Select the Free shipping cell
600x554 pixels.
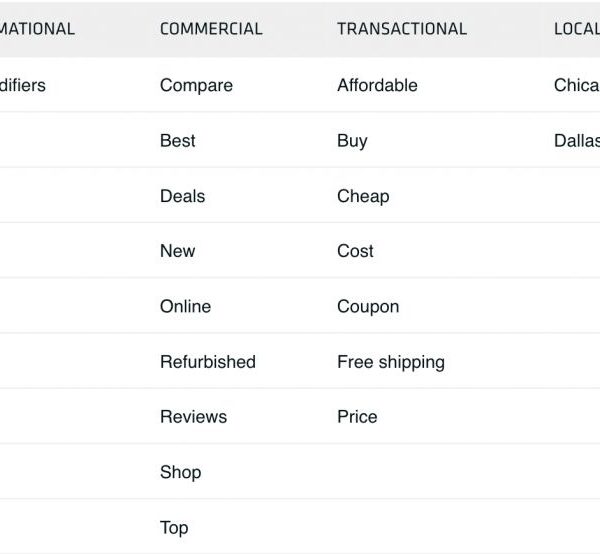[x=391, y=362]
